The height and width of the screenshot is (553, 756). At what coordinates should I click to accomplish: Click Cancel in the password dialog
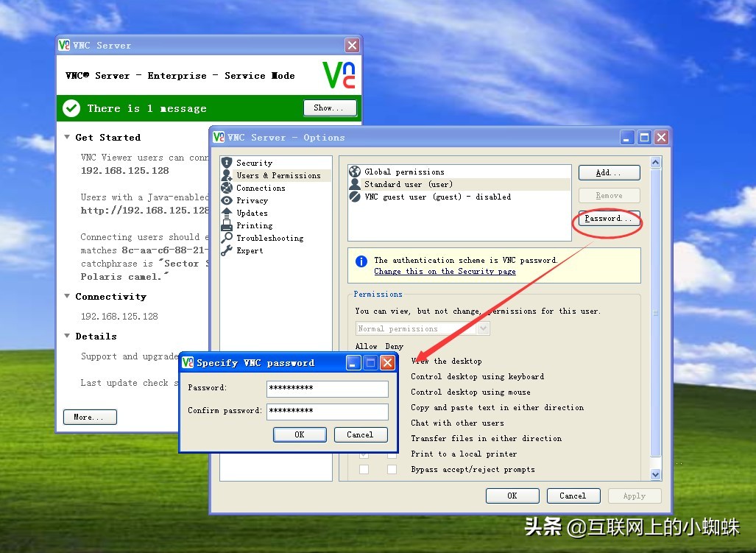coord(361,434)
